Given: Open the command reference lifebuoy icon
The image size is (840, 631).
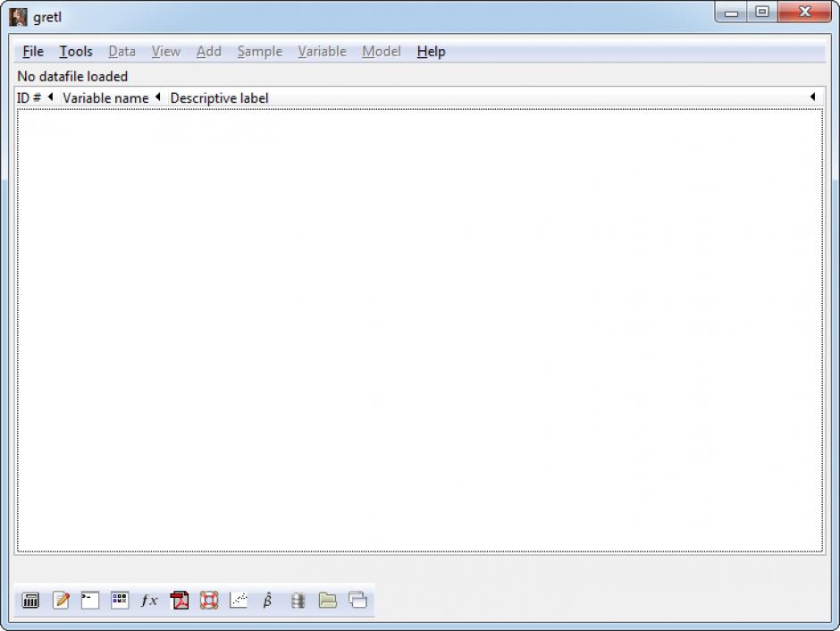Looking at the screenshot, I should pos(209,600).
